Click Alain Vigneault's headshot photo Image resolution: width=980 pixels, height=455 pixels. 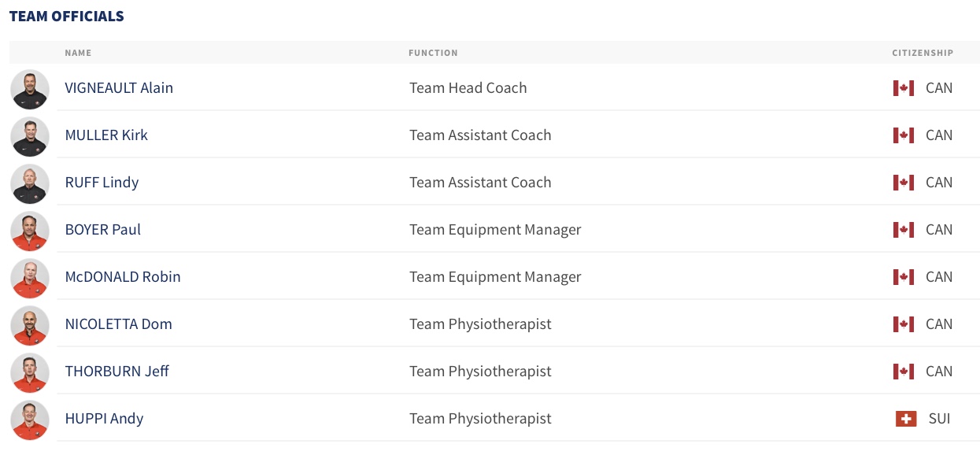30,89
